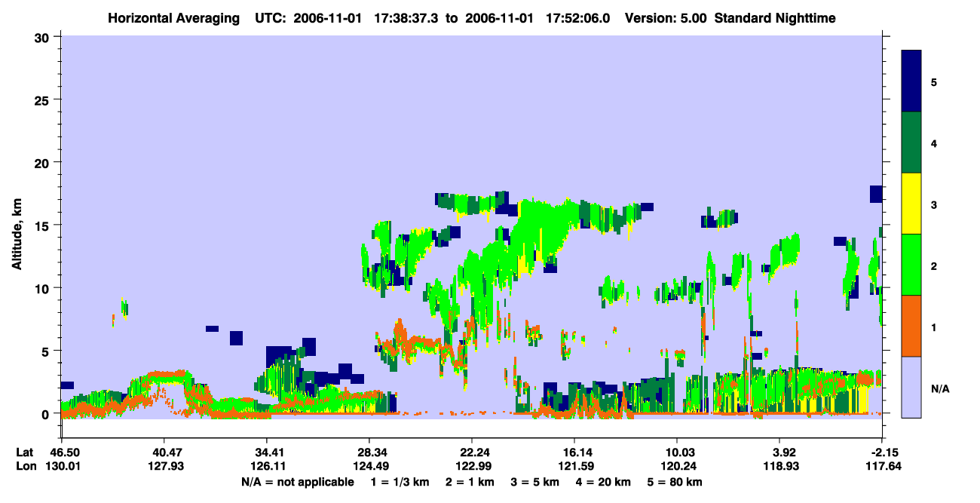Click the lavender N/A colorbar segment
This screenshot has width=980, height=503.
pos(911,387)
